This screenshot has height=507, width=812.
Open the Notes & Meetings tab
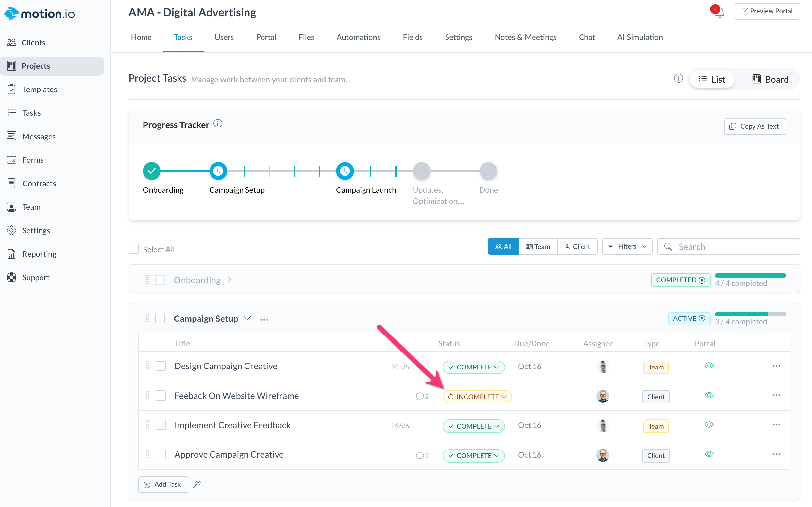point(525,37)
